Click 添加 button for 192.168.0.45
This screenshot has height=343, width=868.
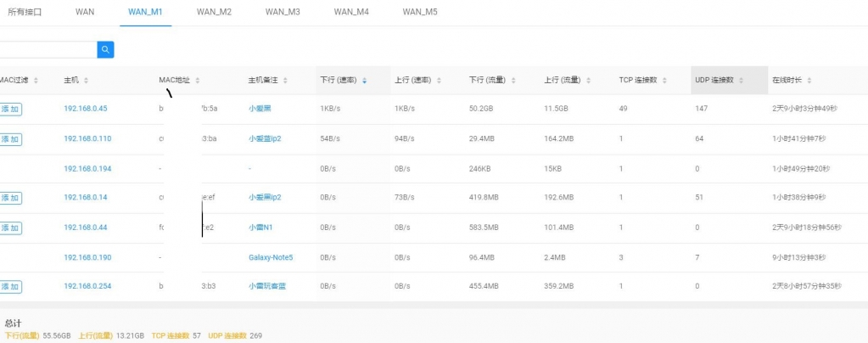[x=10, y=109]
